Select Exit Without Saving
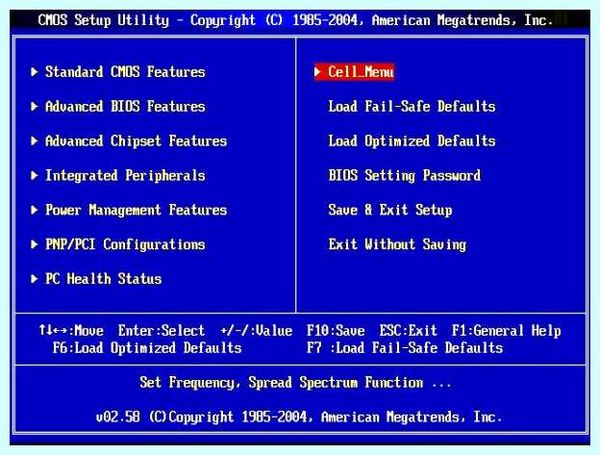 (398, 245)
